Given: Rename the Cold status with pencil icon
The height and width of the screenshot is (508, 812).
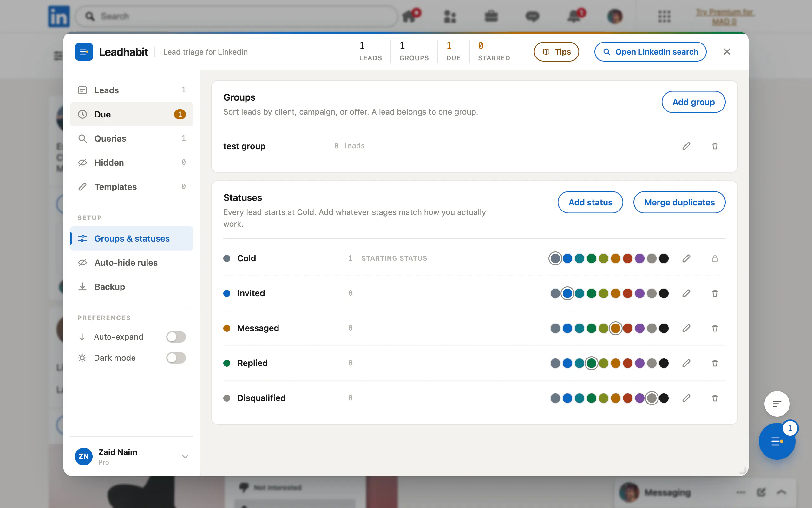Looking at the screenshot, I should [x=686, y=258].
